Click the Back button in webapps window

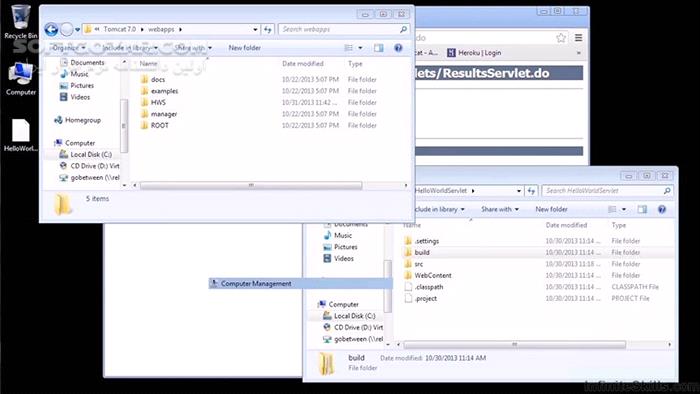51,29
